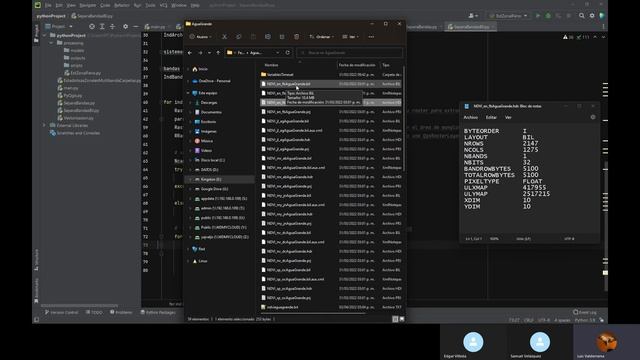Click the refresh icon beside the address bar
This screenshot has width=640, height=360.
pos(288,53)
